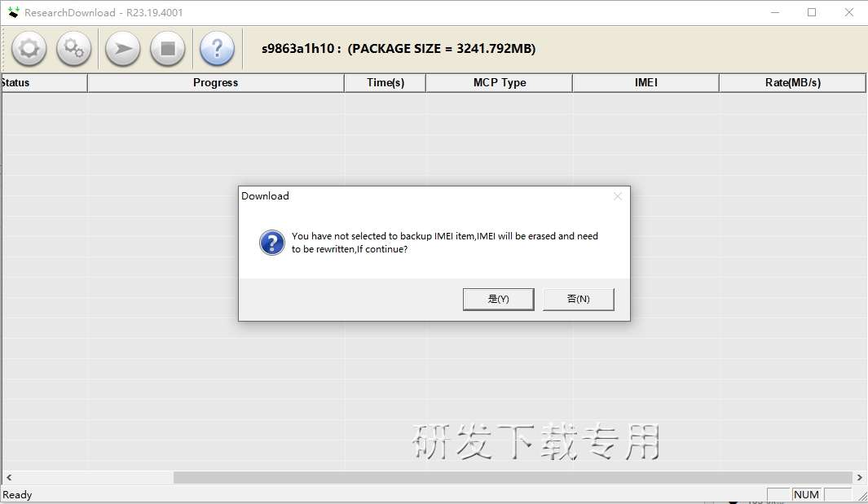Click the Rate(MB/s) column header
The image size is (868, 504).
coord(793,83)
